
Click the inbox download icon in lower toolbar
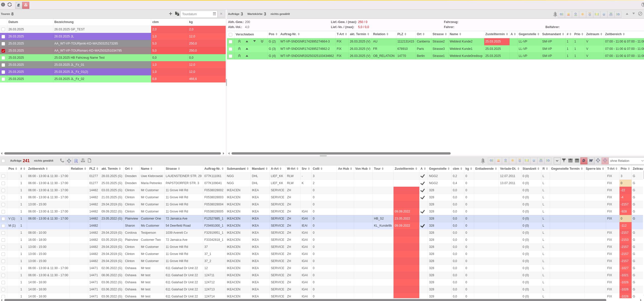point(83,160)
